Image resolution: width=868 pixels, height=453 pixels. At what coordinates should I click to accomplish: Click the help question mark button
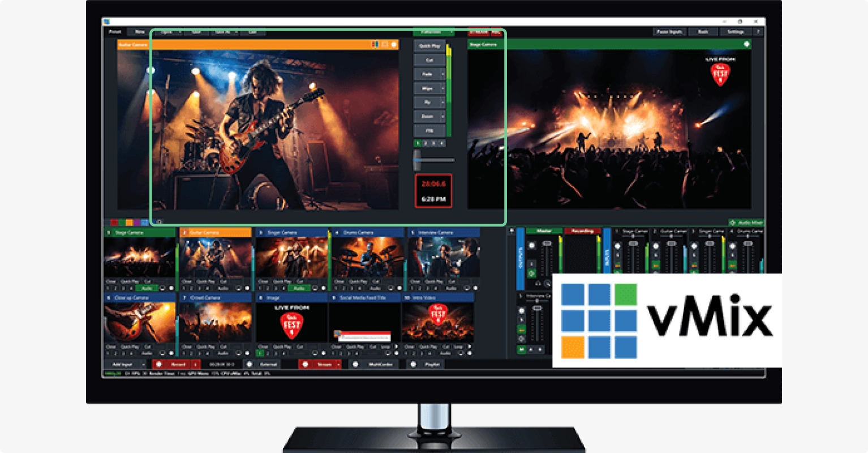[x=758, y=32]
